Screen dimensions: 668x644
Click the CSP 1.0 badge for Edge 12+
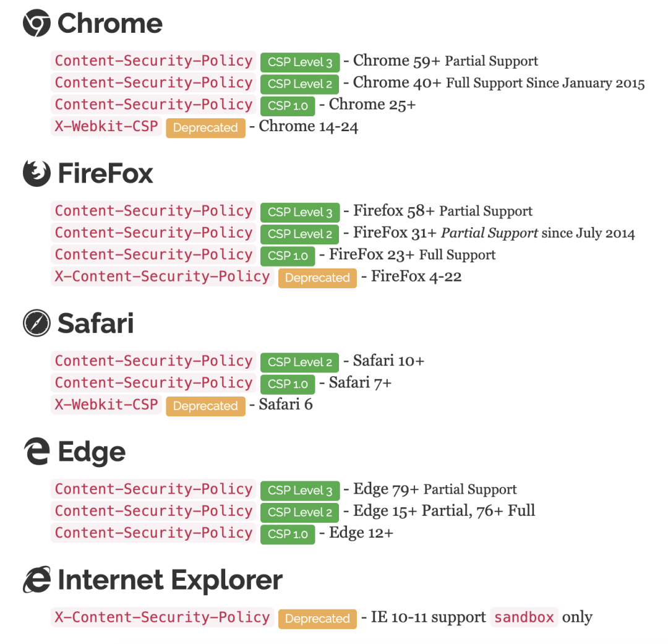(x=288, y=535)
